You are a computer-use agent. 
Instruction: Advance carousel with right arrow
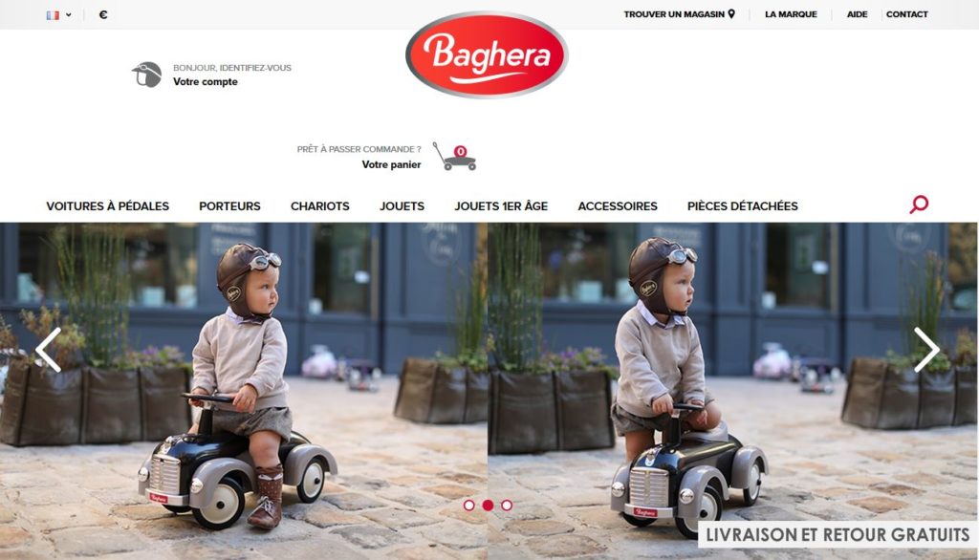click(x=926, y=350)
